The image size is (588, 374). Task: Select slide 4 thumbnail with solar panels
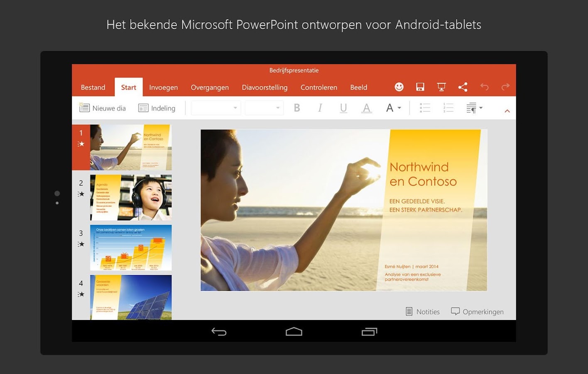[131, 297]
